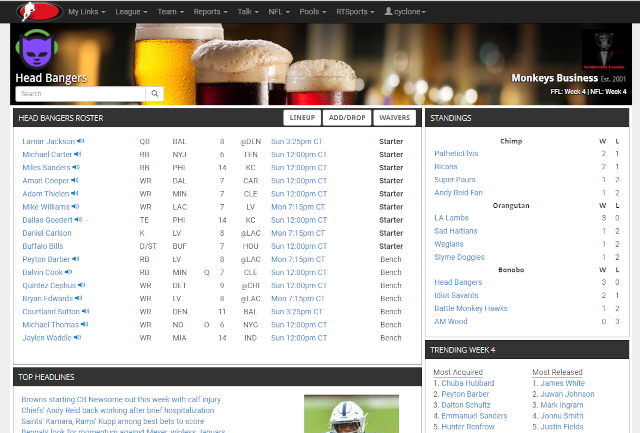Open Emmanuel Sanders in Most Acquired

click(x=474, y=416)
